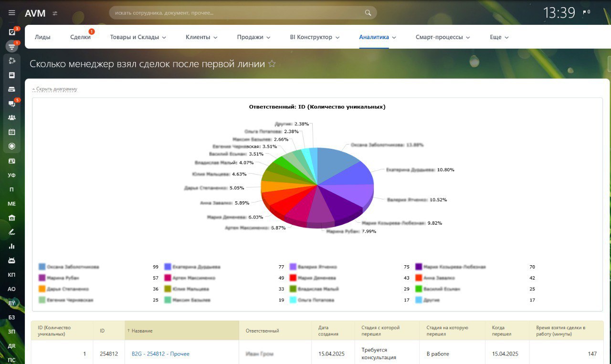This screenshot has height=364, width=611.
Task: Expand the BI Конструктор menu
Action: (x=315, y=37)
